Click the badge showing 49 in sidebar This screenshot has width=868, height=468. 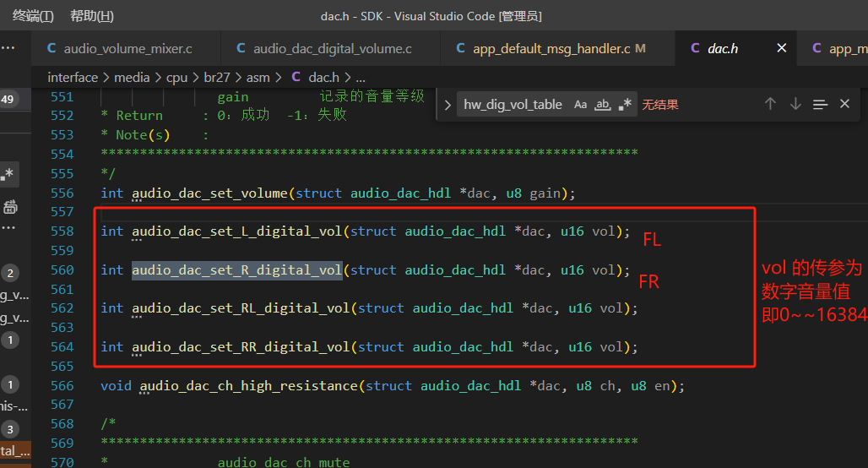(8, 99)
